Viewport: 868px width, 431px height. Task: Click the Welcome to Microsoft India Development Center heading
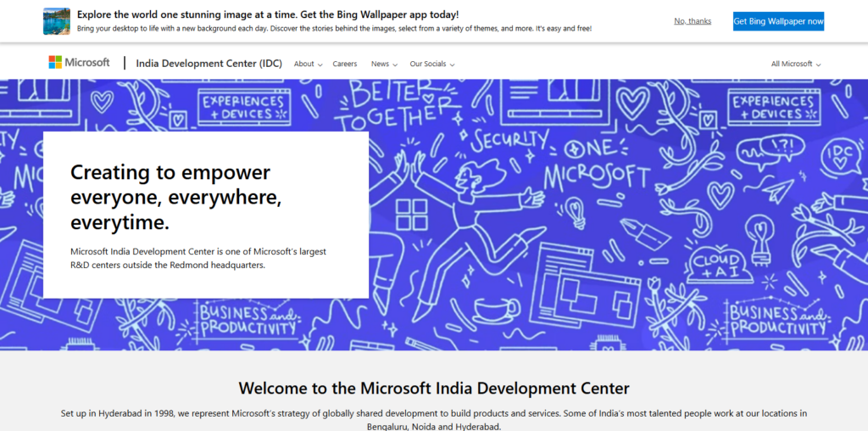pos(434,388)
